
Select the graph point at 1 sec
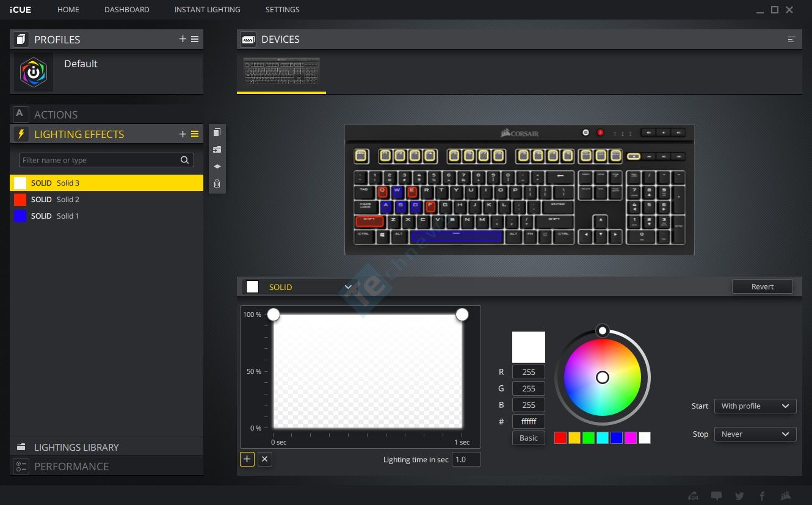462,314
